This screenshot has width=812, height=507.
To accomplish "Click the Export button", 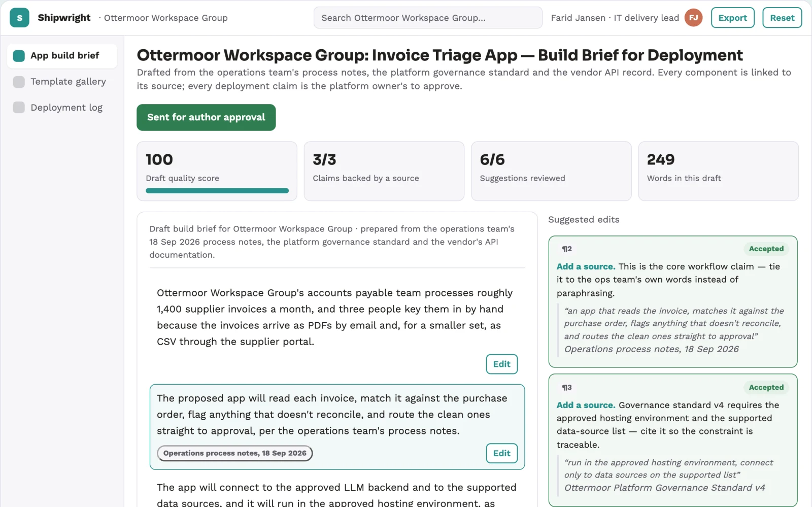I will (732, 18).
